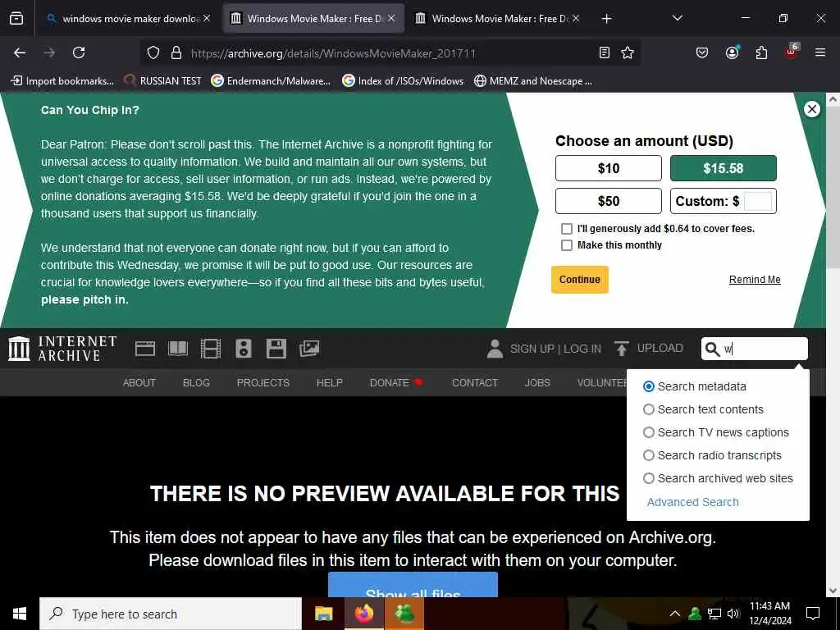Open extensions puzzle icon
The height and width of the screenshot is (630, 840).
[x=761, y=52]
